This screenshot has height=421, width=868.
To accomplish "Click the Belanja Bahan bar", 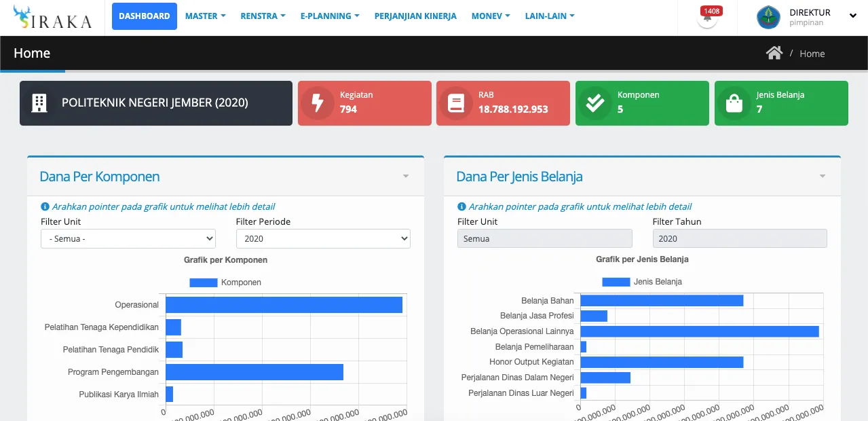I will [x=662, y=300].
